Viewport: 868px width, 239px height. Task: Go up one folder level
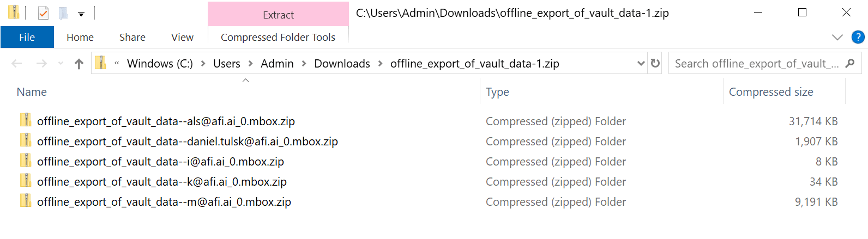(x=79, y=64)
